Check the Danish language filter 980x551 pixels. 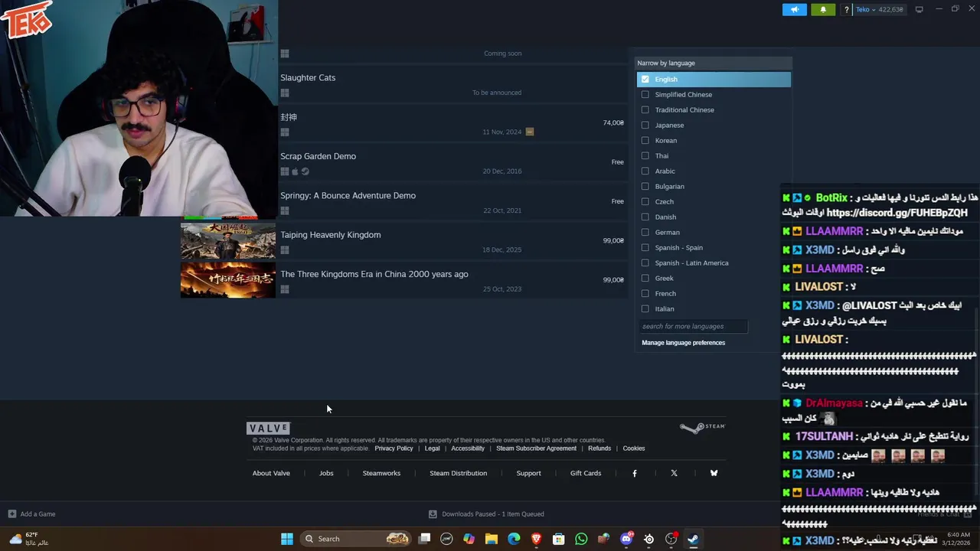point(645,217)
